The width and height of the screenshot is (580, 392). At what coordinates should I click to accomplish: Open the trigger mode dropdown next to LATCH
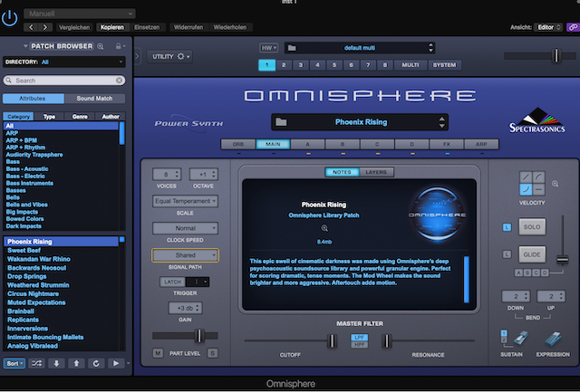click(198, 282)
